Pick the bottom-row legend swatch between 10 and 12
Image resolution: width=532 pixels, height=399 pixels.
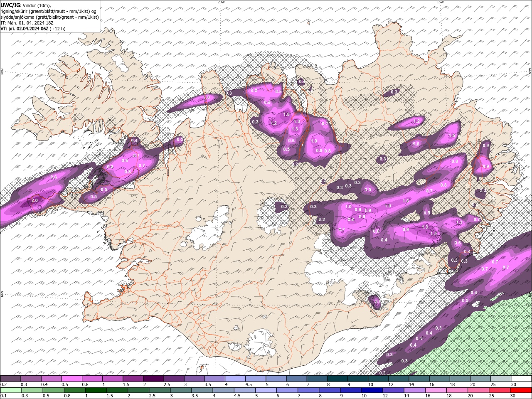click(372, 391)
